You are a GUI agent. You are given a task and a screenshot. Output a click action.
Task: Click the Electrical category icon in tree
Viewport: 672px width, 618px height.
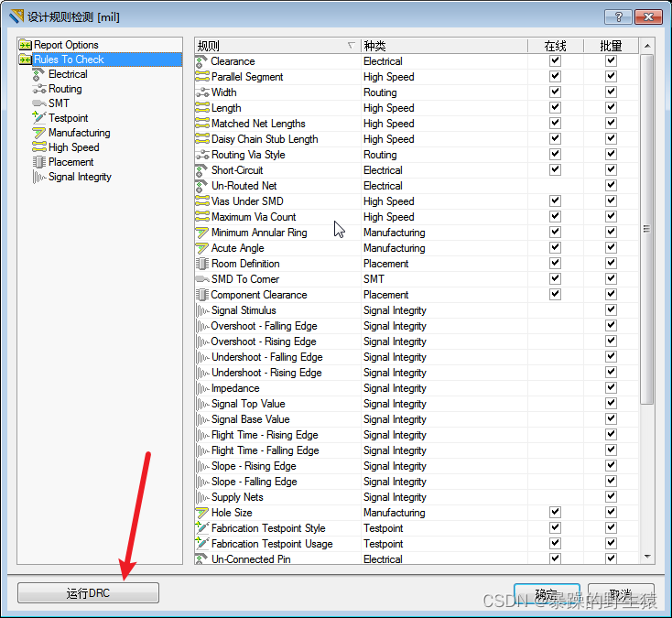tap(39, 74)
